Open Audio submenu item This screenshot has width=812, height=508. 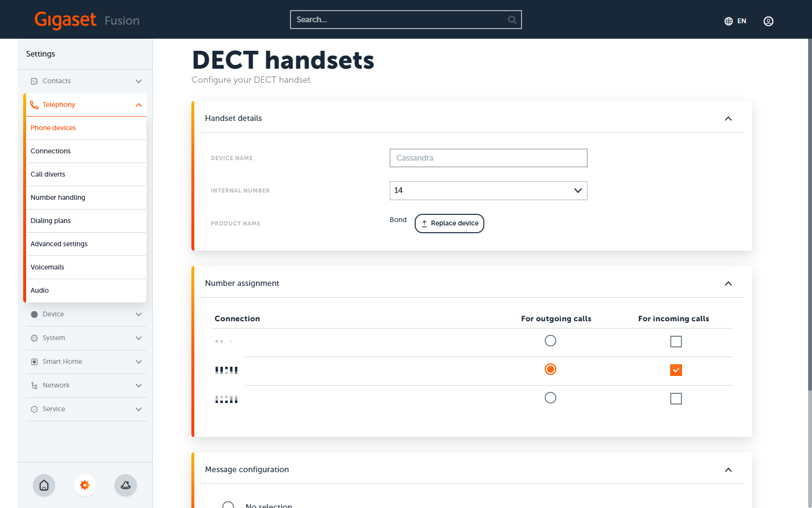coord(86,291)
